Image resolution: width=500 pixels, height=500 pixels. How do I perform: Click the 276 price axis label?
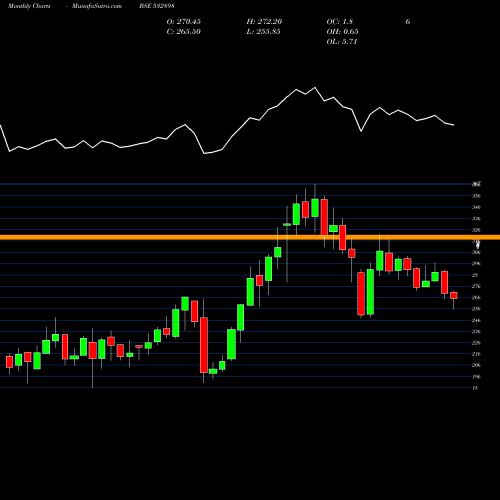pyautogui.click(x=476, y=286)
